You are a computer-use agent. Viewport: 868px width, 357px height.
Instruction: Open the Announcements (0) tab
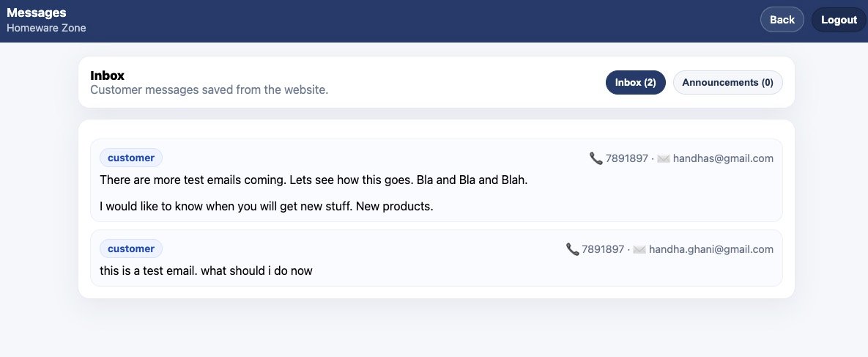tap(727, 82)
